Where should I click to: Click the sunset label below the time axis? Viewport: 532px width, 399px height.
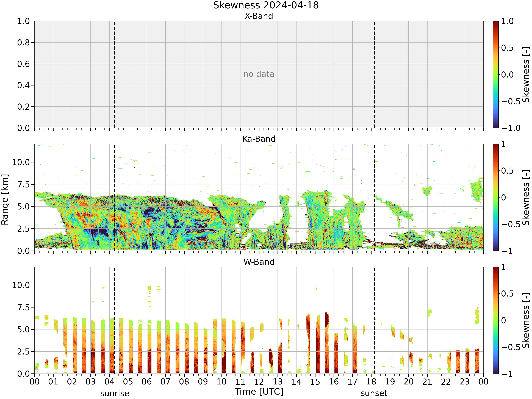coord(374,394)
